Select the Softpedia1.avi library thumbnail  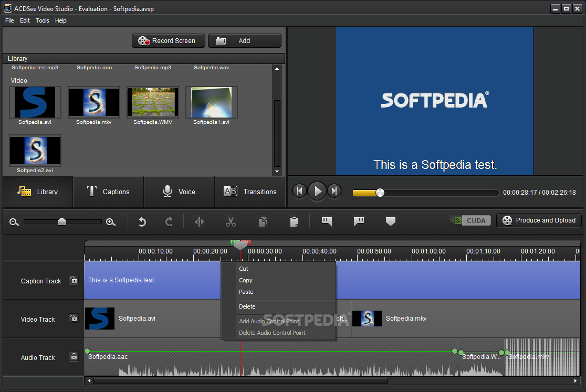point(212,102)
